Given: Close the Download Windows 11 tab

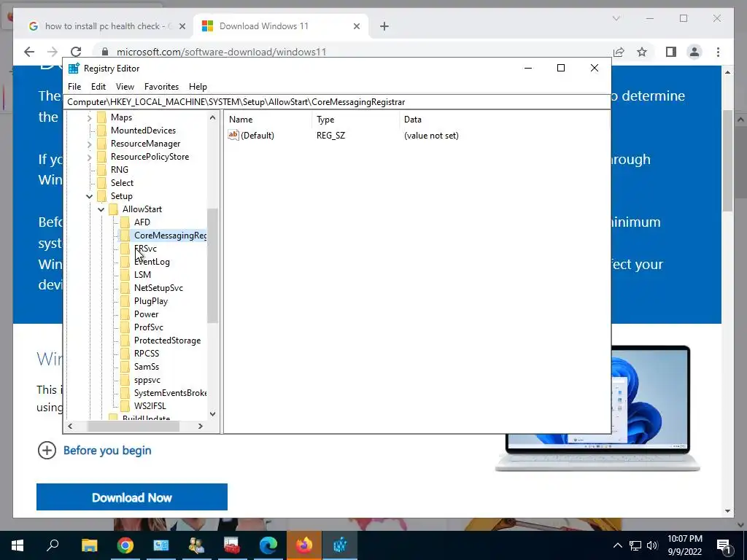Looking at the screenshot, I should click(x=356, y=27).
